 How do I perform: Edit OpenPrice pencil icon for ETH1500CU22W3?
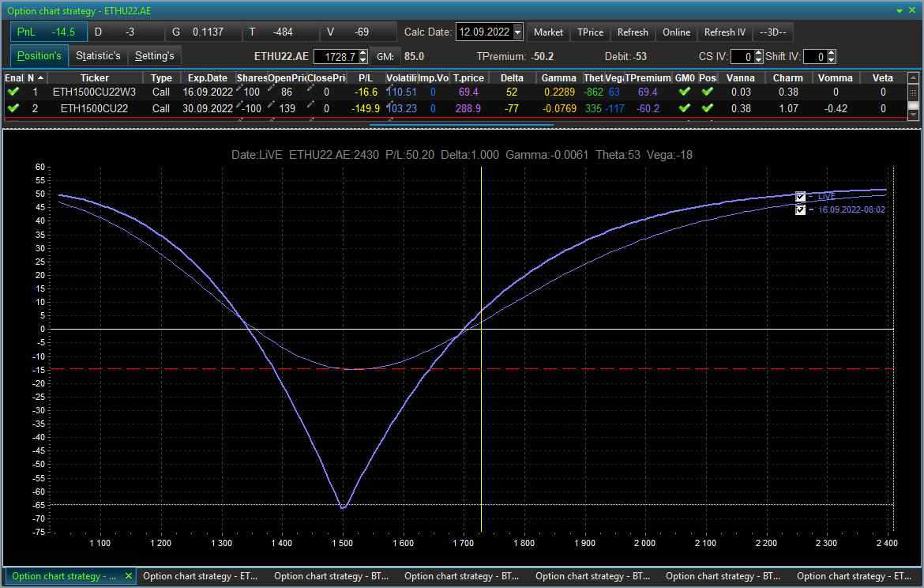271,88
